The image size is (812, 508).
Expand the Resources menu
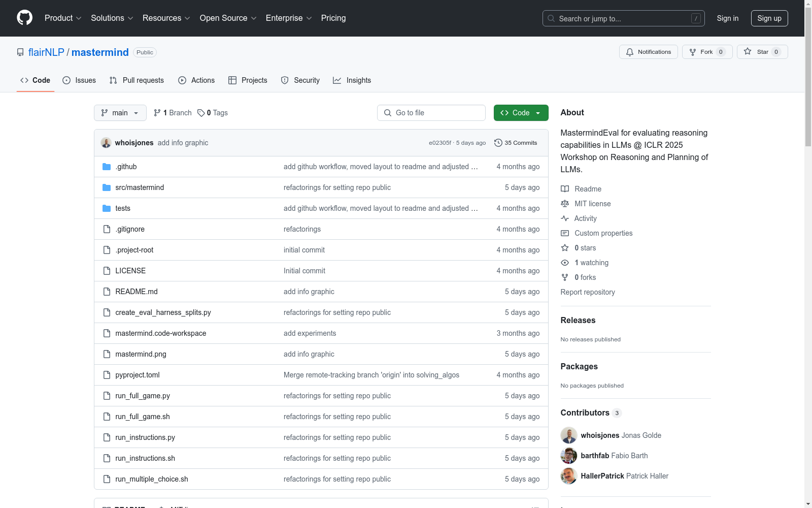coord(166,18)
